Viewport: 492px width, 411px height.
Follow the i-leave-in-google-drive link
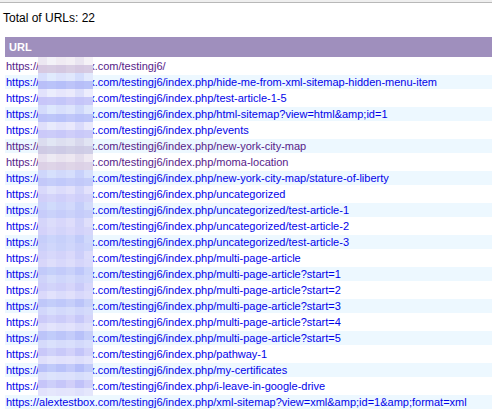(166, 386)
